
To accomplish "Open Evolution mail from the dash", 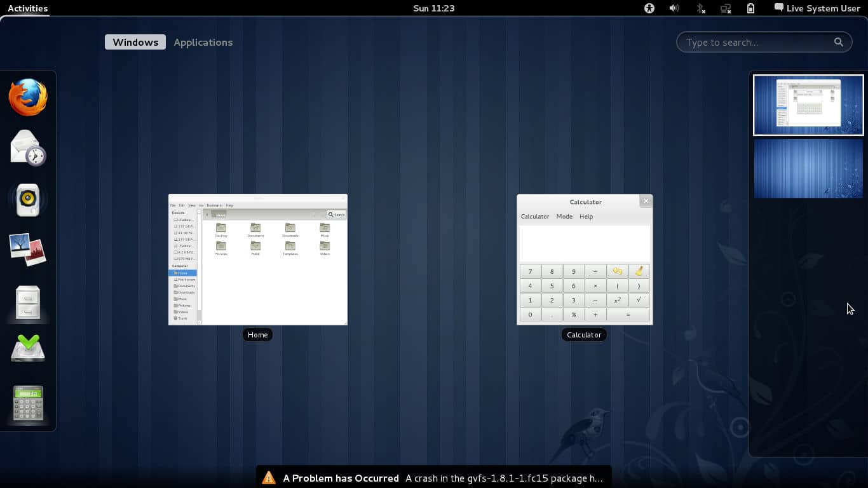I will 28,147.
